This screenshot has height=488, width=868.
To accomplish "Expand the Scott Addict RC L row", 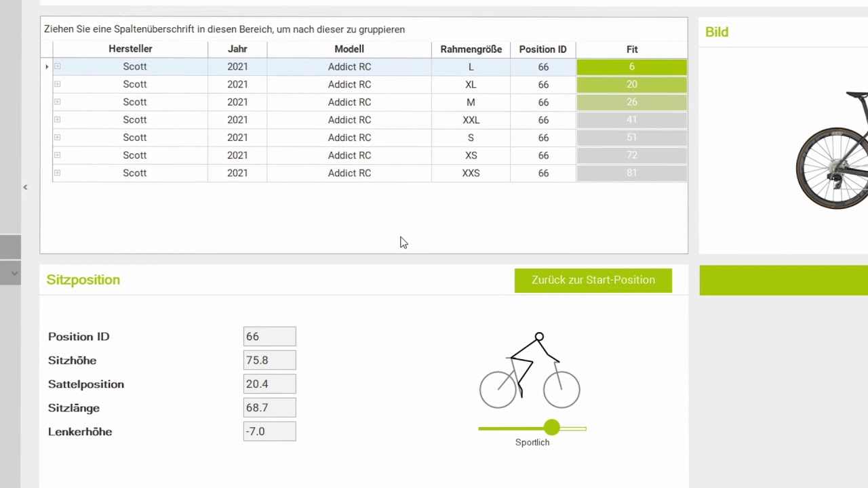I will pyautogui.click(x=58, y=66).
